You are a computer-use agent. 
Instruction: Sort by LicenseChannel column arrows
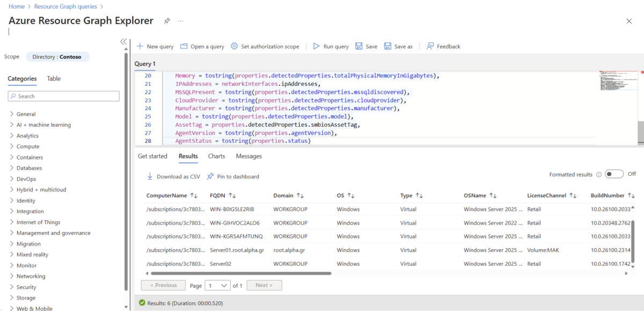tap(573, 196)
